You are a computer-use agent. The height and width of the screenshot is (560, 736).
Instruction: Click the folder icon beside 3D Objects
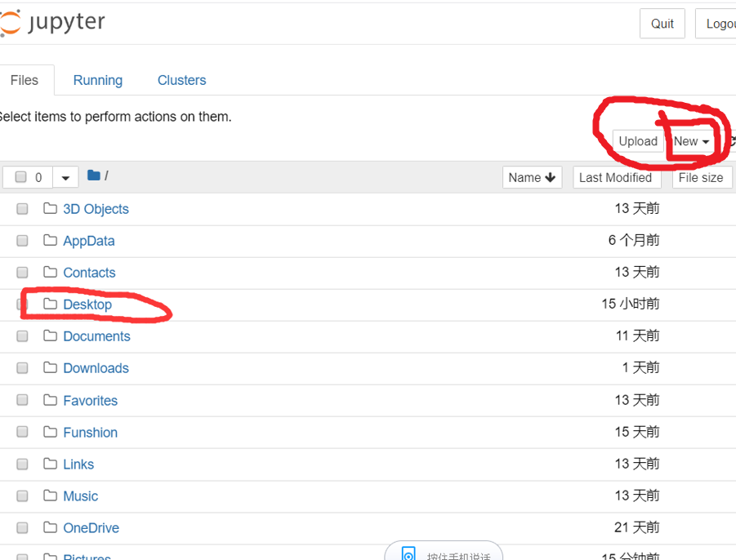tap(50, 208)
